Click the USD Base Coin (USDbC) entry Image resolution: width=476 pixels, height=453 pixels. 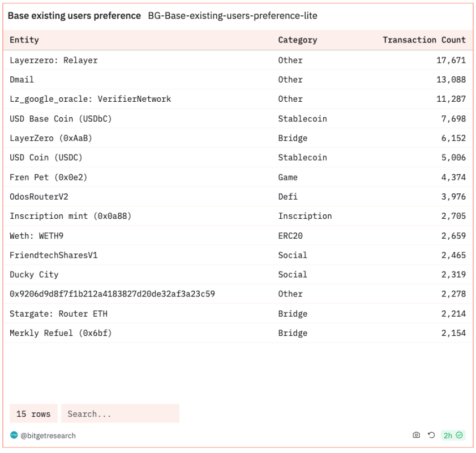61,119
